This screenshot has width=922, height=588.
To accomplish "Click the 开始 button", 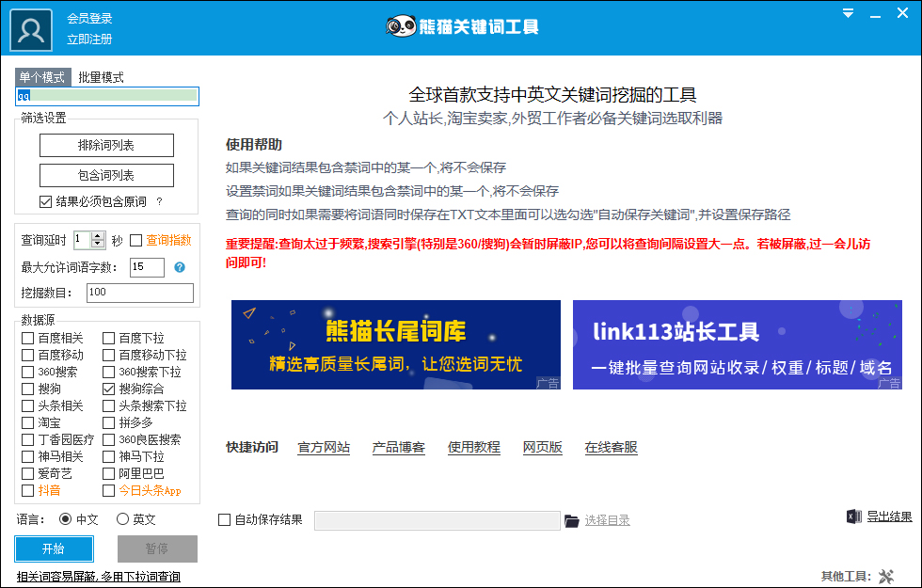I will (54, 548).
